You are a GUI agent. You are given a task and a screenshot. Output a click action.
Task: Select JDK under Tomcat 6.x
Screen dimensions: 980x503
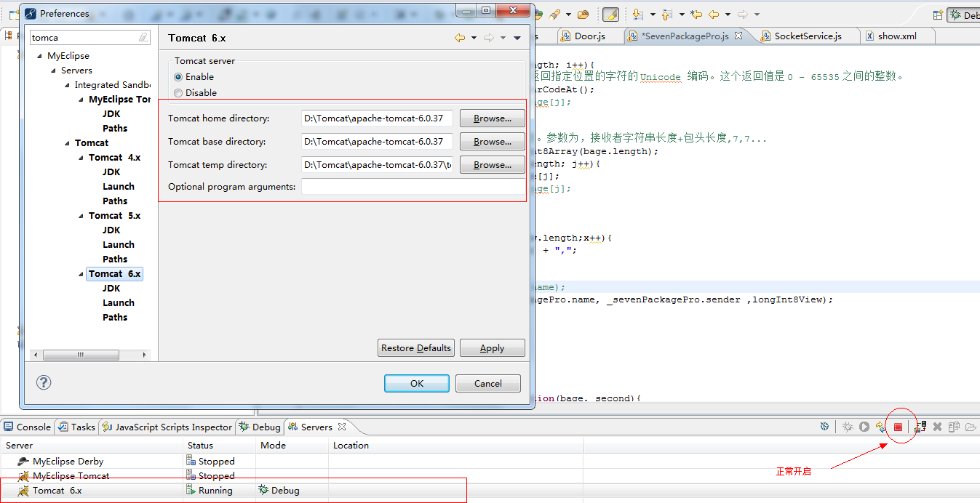pos(111,289)
